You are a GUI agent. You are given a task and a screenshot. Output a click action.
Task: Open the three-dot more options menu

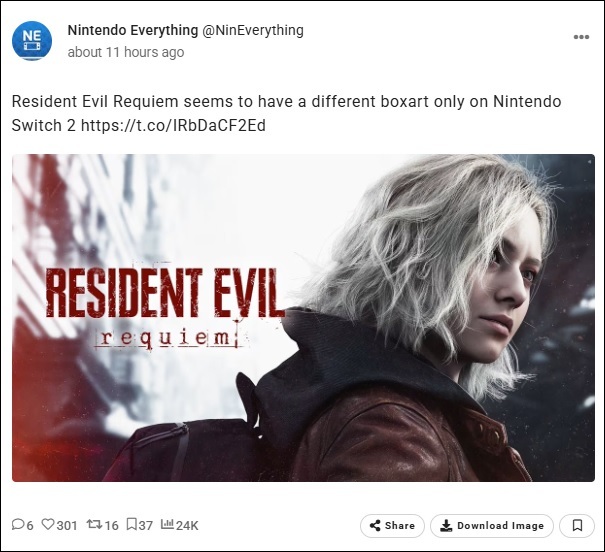pyautogui.click(x=581, y=37)
